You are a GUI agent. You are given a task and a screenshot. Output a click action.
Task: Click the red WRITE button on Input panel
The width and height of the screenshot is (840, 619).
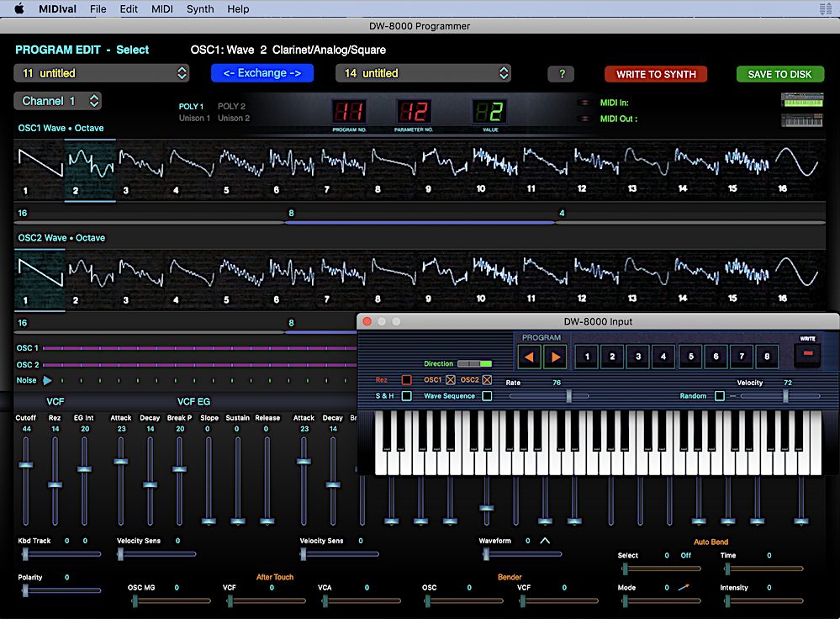pyautogui.click(x=808, y=354)
